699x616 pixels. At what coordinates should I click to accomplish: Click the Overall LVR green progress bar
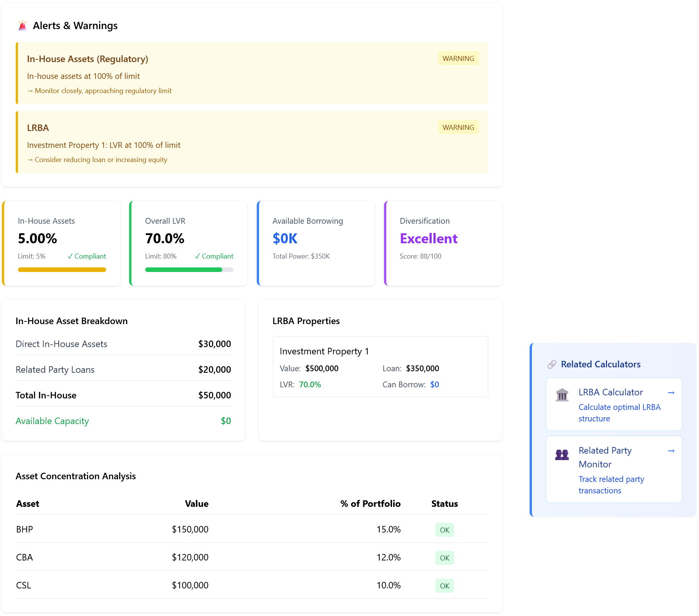pyautogui.click(x=184, y=270)
